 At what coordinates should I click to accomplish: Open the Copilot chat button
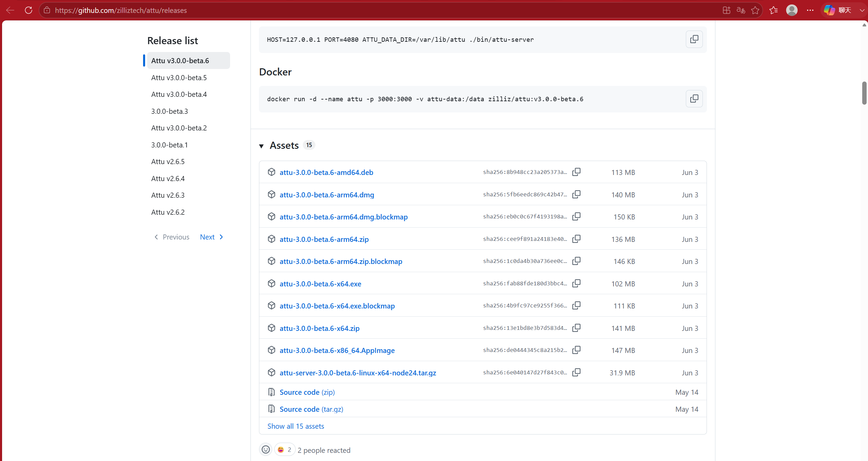click(838, 10)
